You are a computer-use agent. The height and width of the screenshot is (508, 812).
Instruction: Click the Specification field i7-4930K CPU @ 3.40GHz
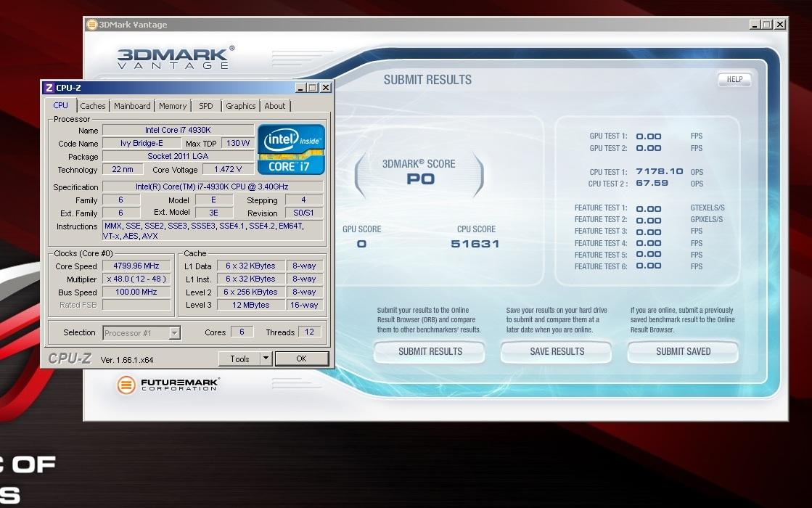[x=213, y=187]
